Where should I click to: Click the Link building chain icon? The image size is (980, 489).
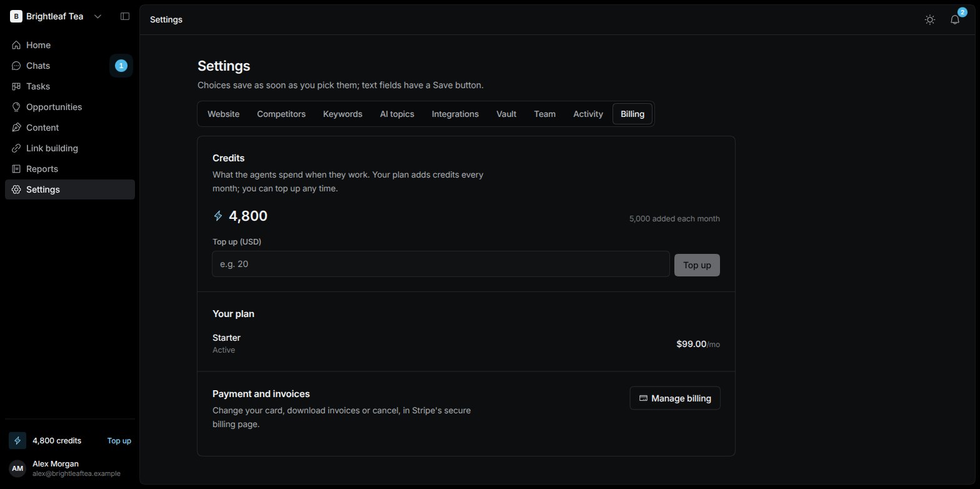pyautogui.click(x=16, y=148)
